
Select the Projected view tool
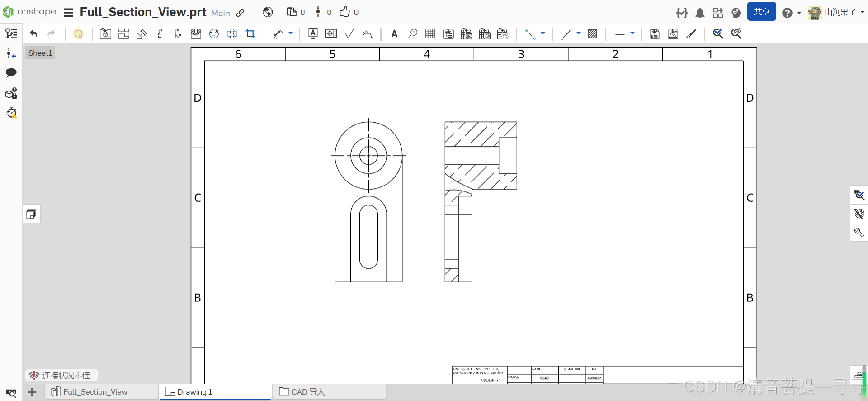coord(123,33)
